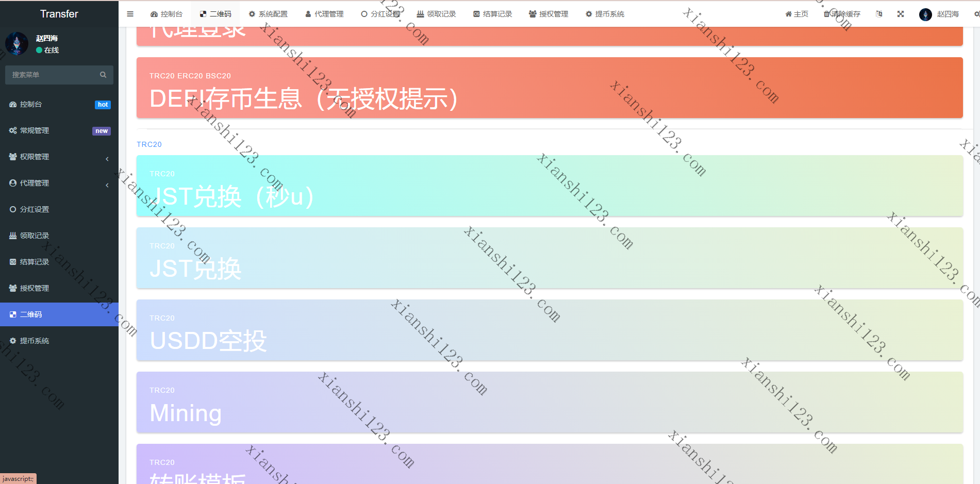Image resolution: width=980 pixels, height=484 pixels.
Task: Select the 提币系统 top tab
Action: (605, 14)
